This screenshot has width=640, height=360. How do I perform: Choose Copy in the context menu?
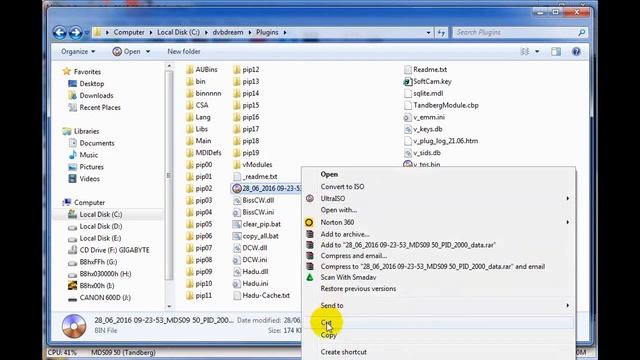[x=329, y=335]
